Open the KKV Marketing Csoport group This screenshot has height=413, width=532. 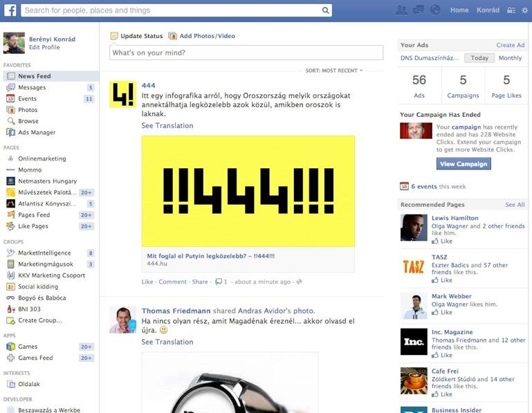52,275
